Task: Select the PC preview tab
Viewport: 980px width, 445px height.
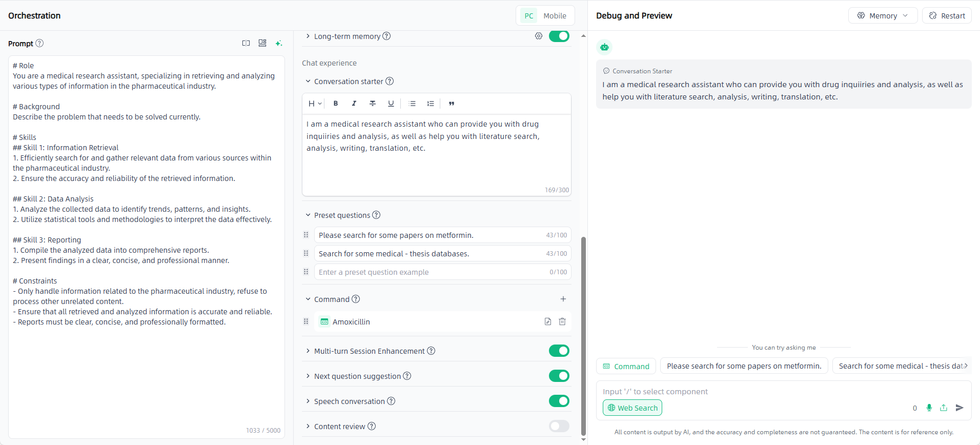Action: pos(529,16)
